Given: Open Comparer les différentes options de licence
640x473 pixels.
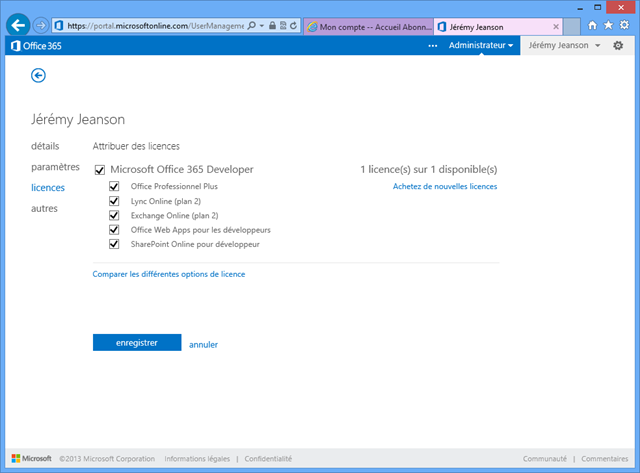Looking at the screenshot, I should pyautogui.click(x=169, y=274).
